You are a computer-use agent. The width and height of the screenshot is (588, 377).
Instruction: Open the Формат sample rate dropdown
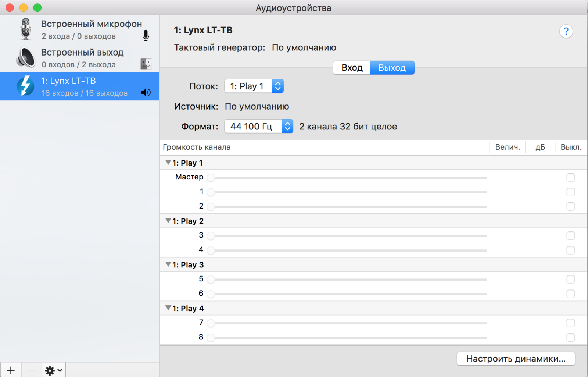pyautogui.click(x=259, y=126)
